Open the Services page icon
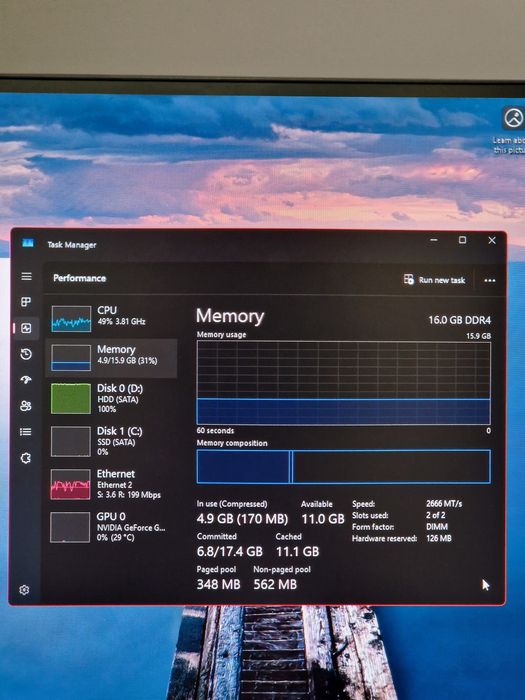 tap(26, 458)
